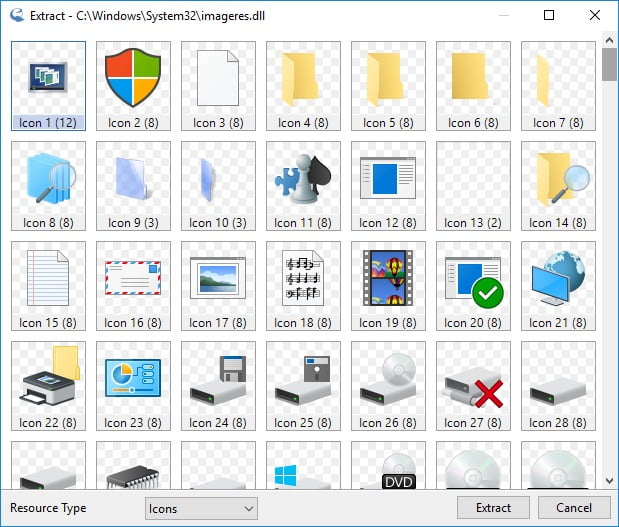Click the scrollbar down arrow
The height and width of the screenshot is (527, 619).
[609, 481]
